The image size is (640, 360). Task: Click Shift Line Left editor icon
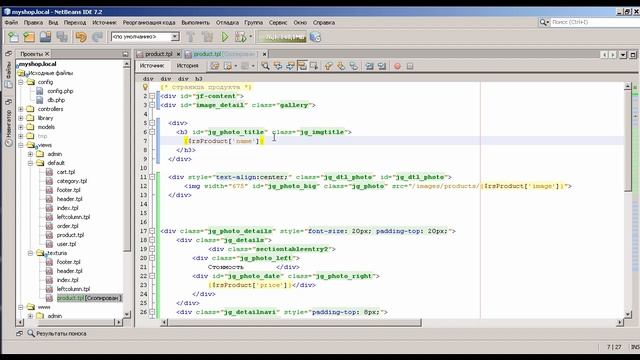point(369,66)
